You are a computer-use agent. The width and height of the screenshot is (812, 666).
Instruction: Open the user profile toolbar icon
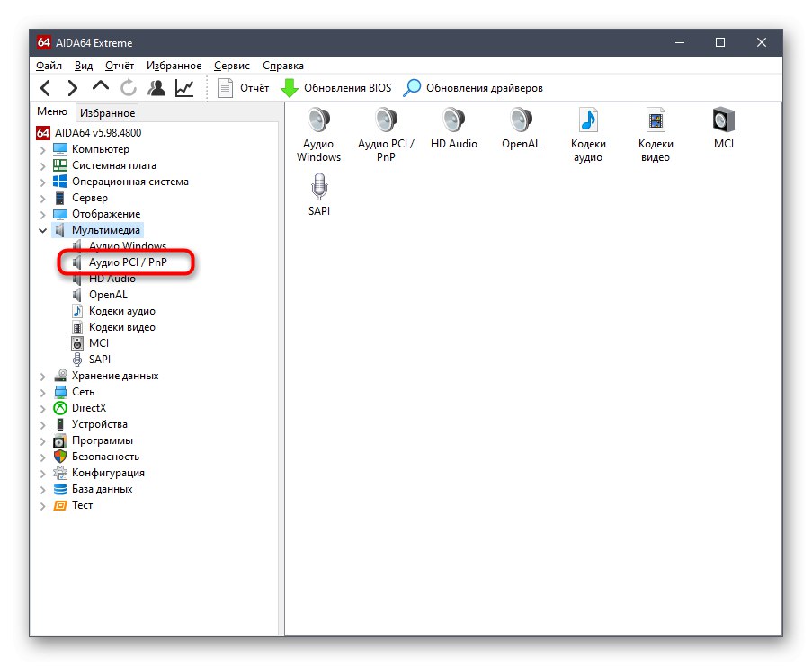[x=156, y=88]
